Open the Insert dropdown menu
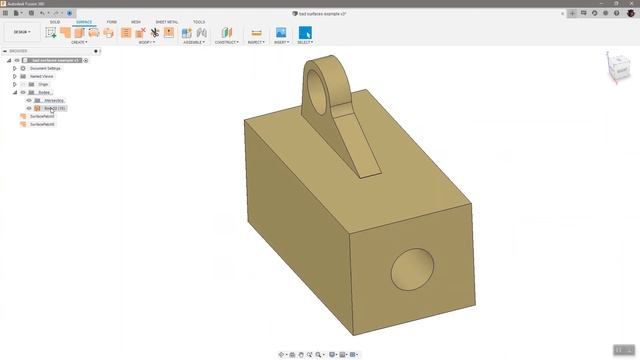 click(281, 42)
